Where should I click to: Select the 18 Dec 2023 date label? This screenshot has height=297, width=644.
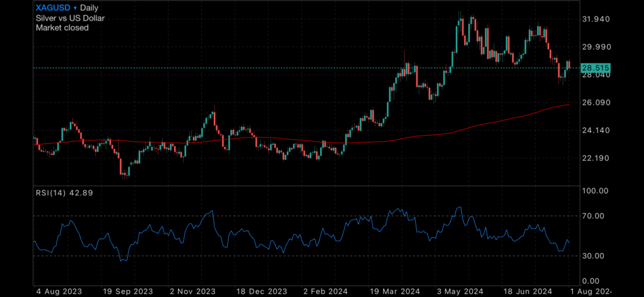(260, 291)
